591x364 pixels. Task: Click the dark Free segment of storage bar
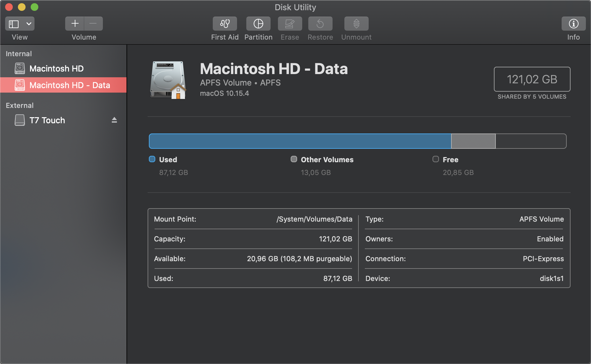click(531, 141)
